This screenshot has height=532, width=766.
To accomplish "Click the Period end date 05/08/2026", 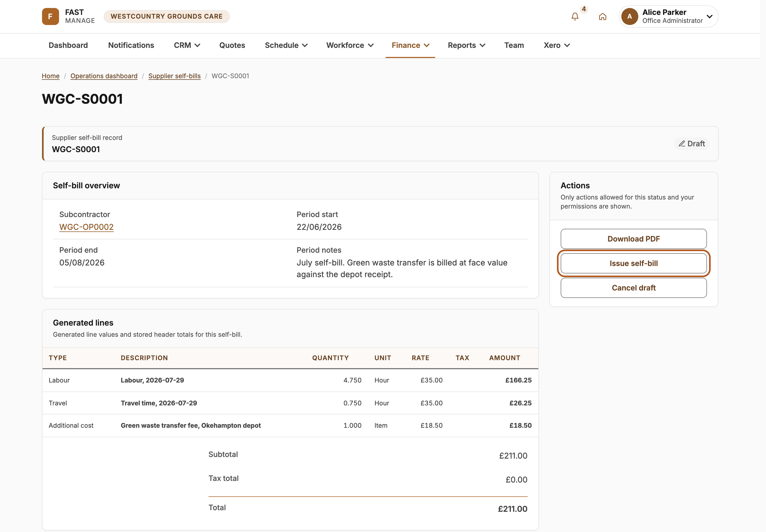I will tap(82, 263).
